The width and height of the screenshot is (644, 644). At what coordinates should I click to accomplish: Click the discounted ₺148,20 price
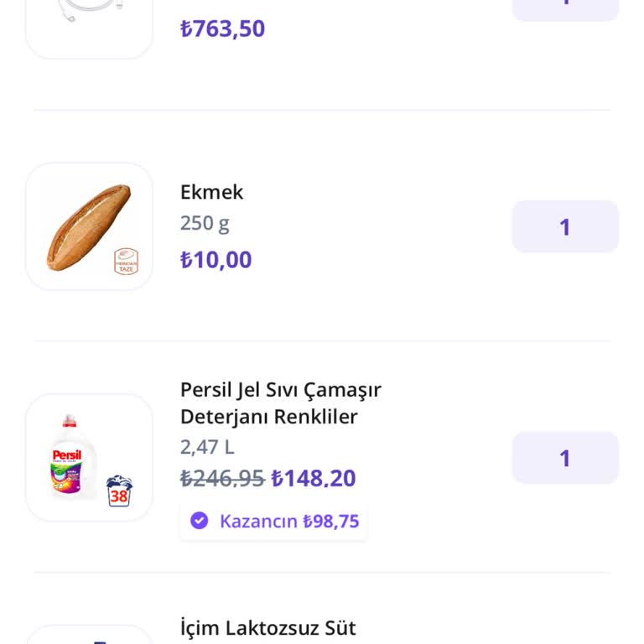(314, 479)
